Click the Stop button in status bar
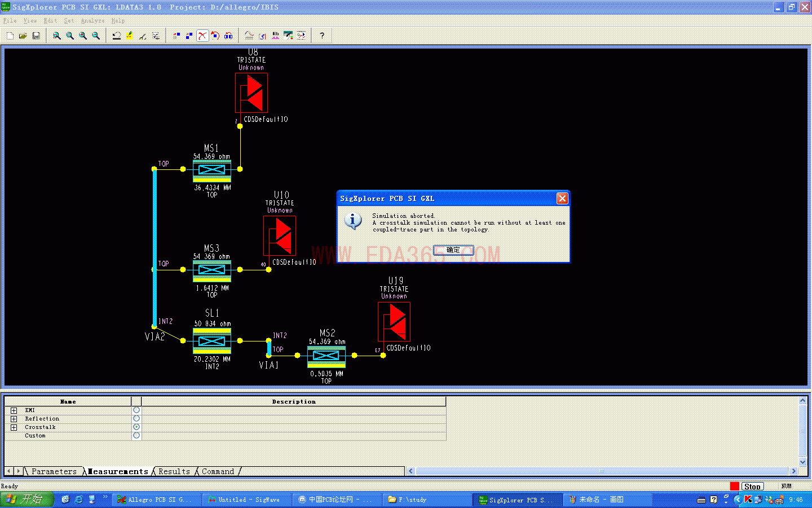 click(752, 487)
